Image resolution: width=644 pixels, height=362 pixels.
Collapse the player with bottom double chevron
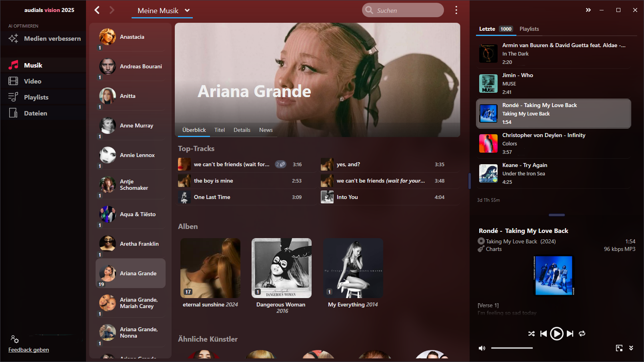click(631, 348)
